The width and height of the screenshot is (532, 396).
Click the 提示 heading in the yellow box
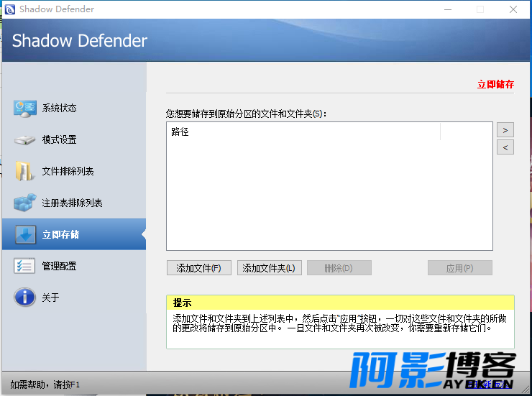point(182,303)
